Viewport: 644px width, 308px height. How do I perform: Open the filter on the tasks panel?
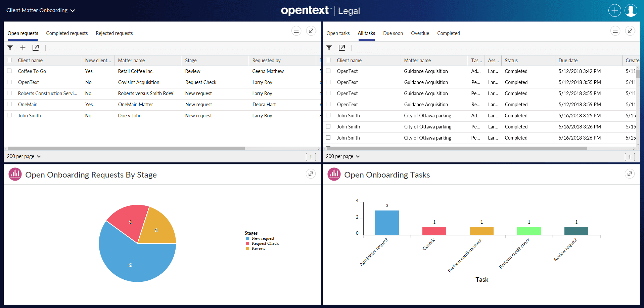click(x=329, y=48)
